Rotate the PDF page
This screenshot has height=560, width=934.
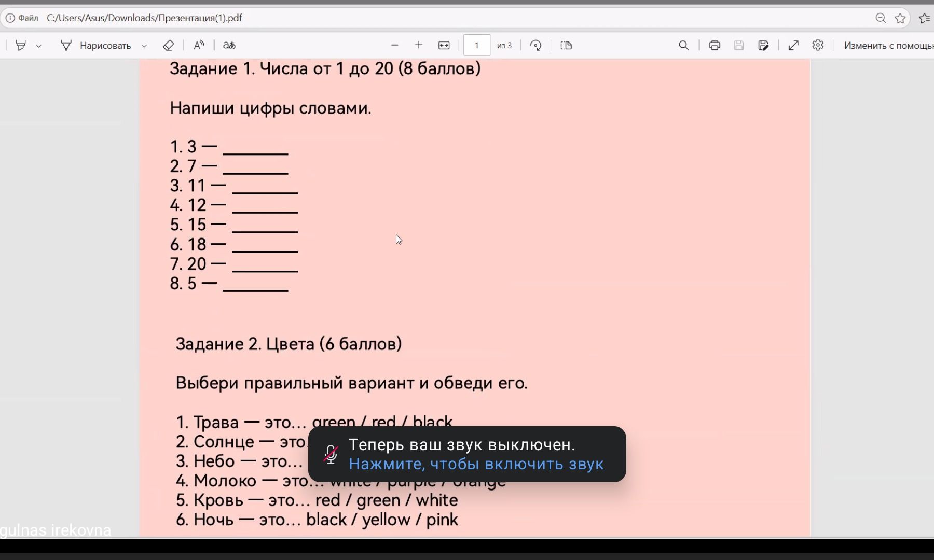pos(536,46)
